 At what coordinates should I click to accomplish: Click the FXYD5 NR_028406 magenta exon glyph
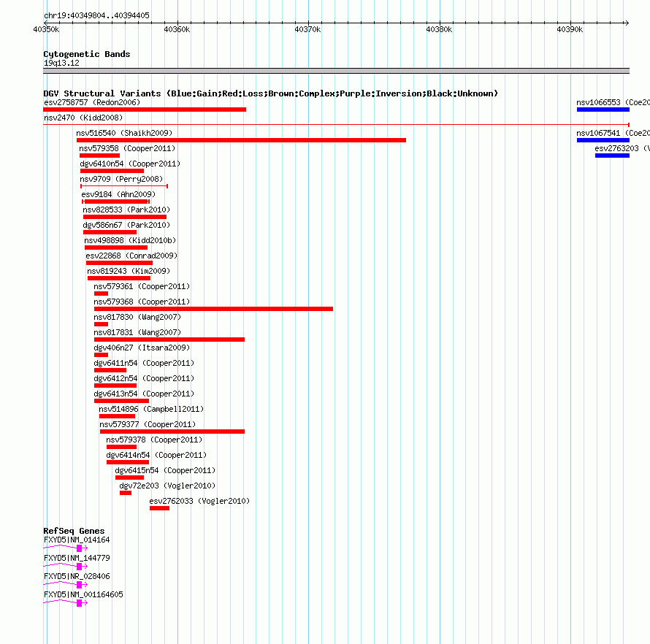[79, 585]
